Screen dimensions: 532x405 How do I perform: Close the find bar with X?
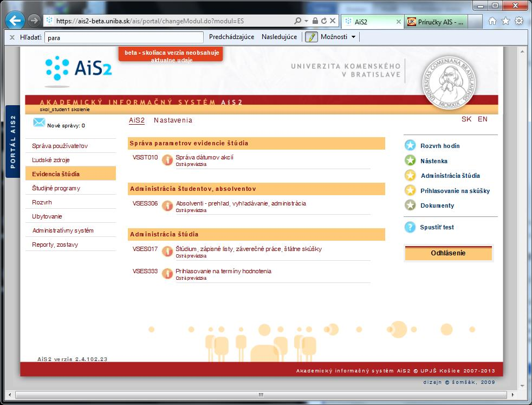click(12, 37)
